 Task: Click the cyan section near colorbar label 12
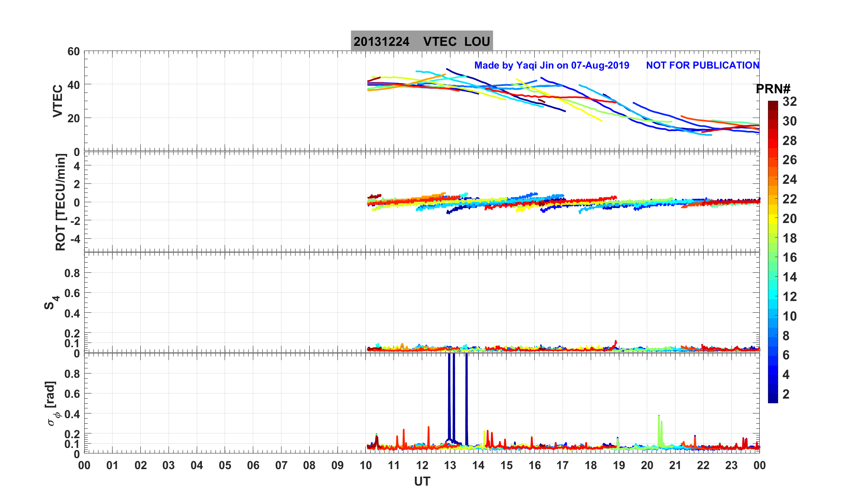click(x=773, y=295)
